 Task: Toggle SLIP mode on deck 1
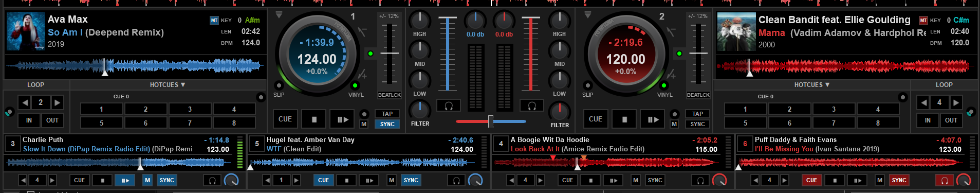279,85
